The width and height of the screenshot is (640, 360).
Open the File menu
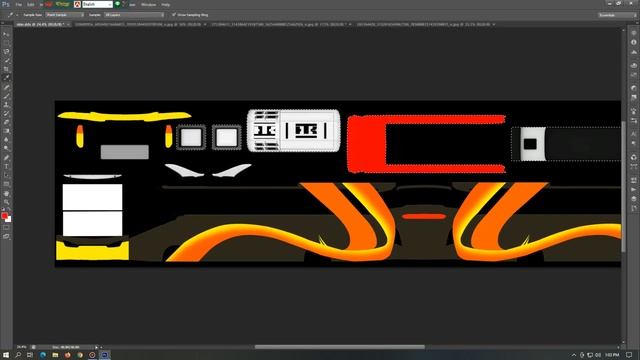(x=19, y=4)
